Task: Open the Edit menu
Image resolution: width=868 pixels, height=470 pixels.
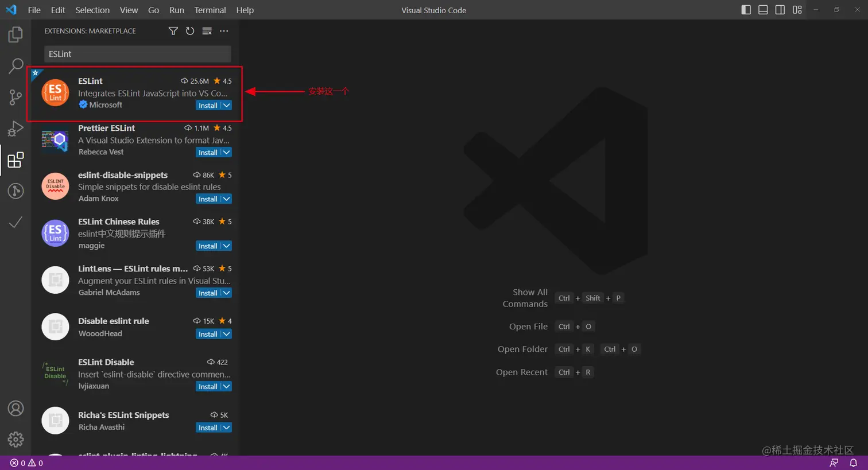Action: 58,10
